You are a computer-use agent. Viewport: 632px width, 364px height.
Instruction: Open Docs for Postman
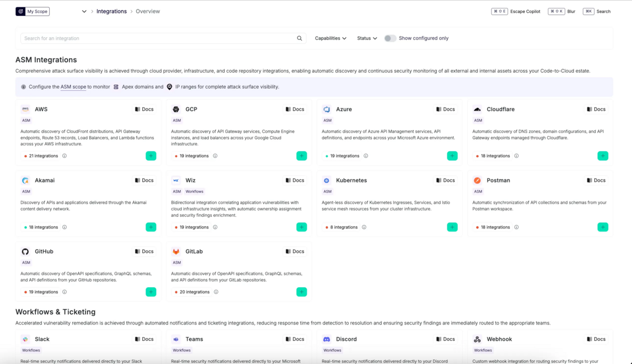596,180
